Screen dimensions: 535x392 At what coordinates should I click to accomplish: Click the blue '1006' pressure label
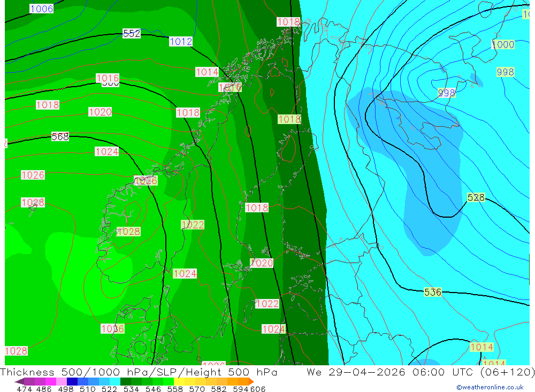click(x=42, y=9)
